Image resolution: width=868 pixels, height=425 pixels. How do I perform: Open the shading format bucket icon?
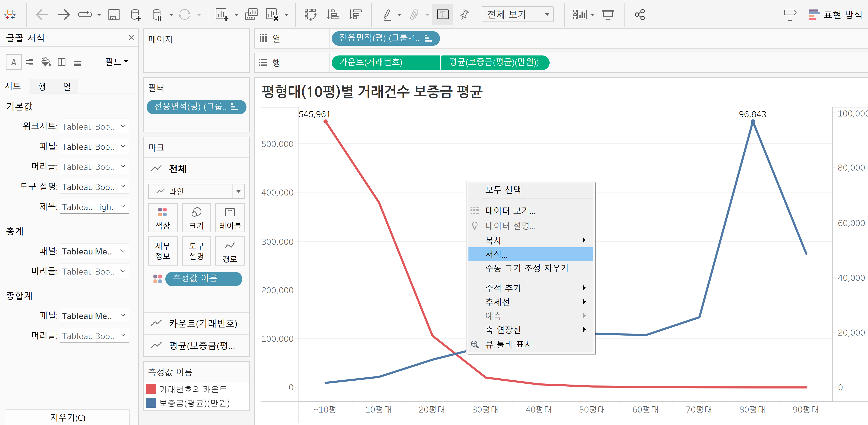[46, 62]
